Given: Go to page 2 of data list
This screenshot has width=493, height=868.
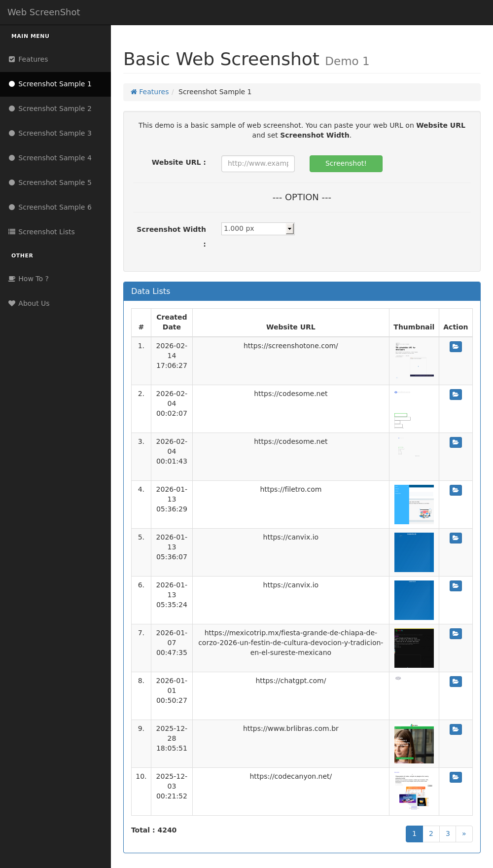Looking at the screenshot, I should 431,834.
